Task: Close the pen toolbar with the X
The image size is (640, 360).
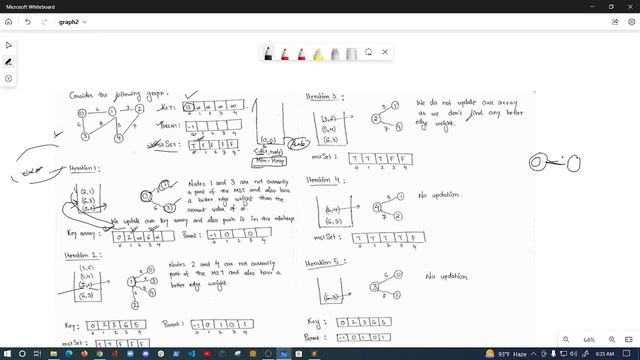Action: point(385,52)
